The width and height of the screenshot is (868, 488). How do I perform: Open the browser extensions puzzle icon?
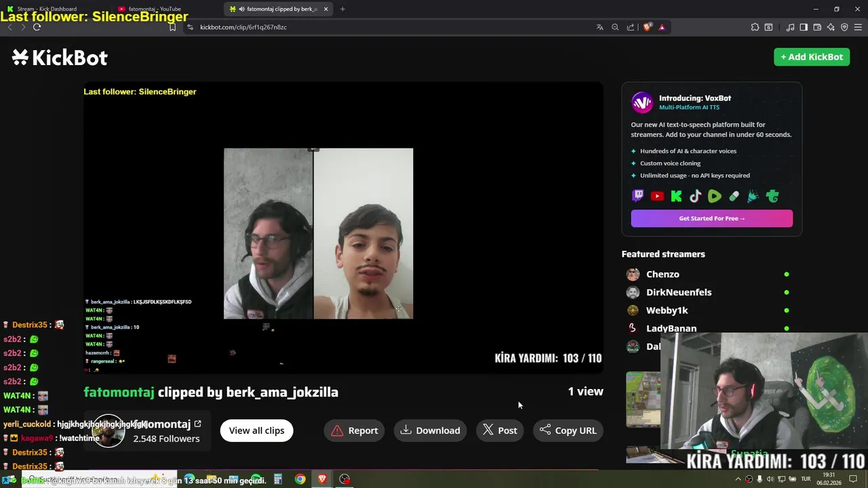tap(755, 27)
